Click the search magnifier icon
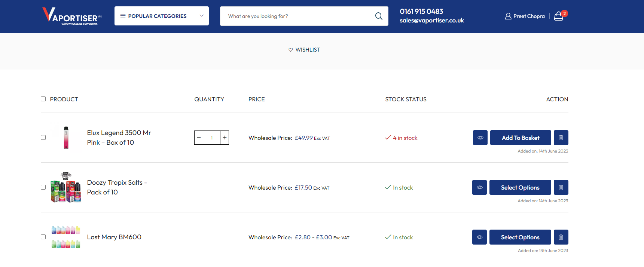Image resolution: width=644 pixels, height=267 pixels. (379, 16)
